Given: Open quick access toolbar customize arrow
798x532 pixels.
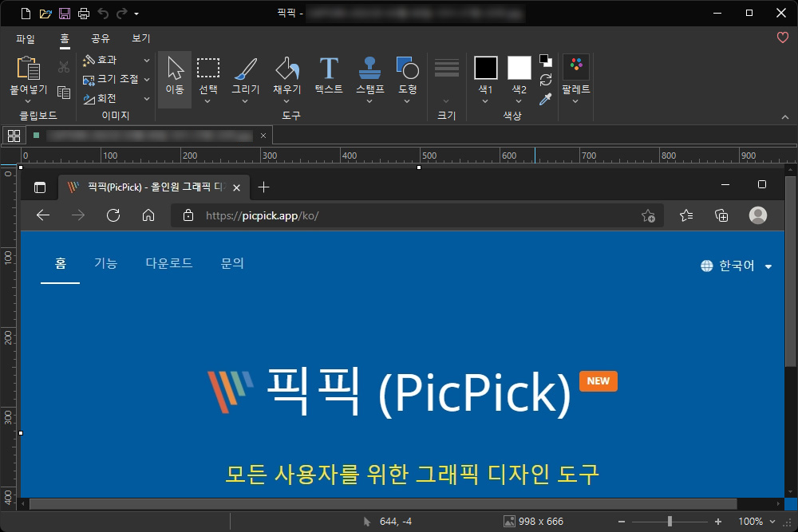Looking at the screenshot, I should [136, 14].
